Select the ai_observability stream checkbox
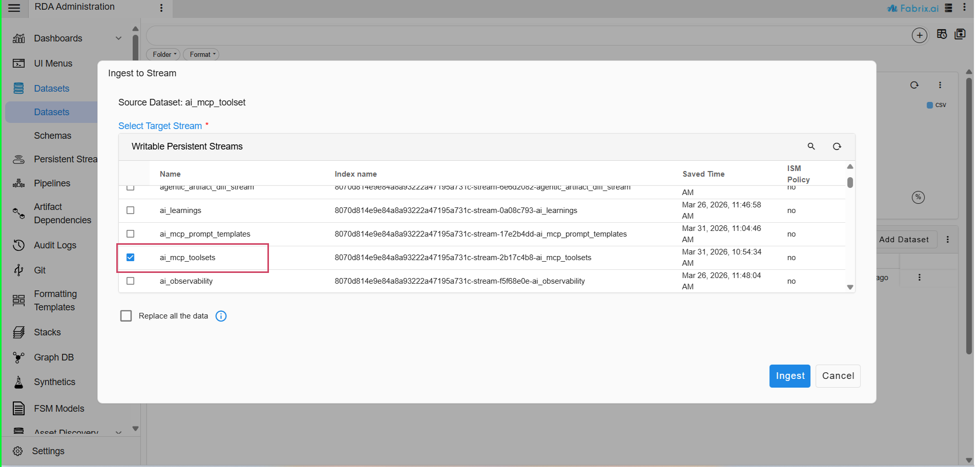 coord(131,281)
